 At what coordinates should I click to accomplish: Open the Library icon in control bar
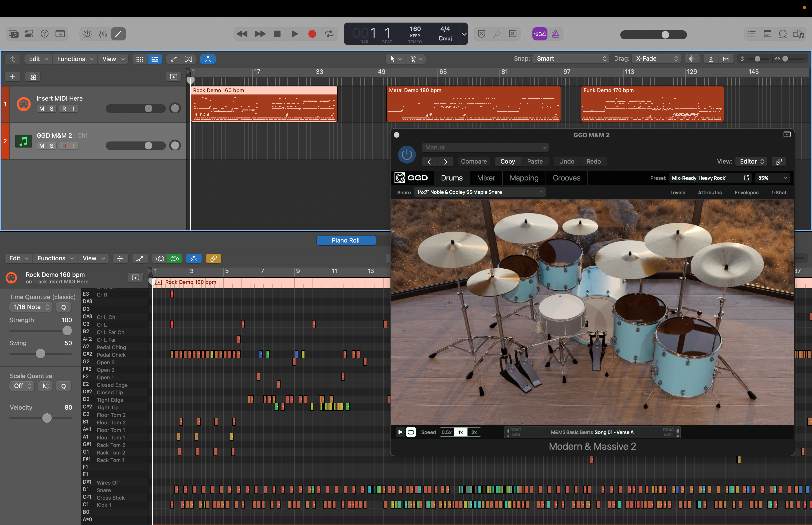[x=14, y=34]
